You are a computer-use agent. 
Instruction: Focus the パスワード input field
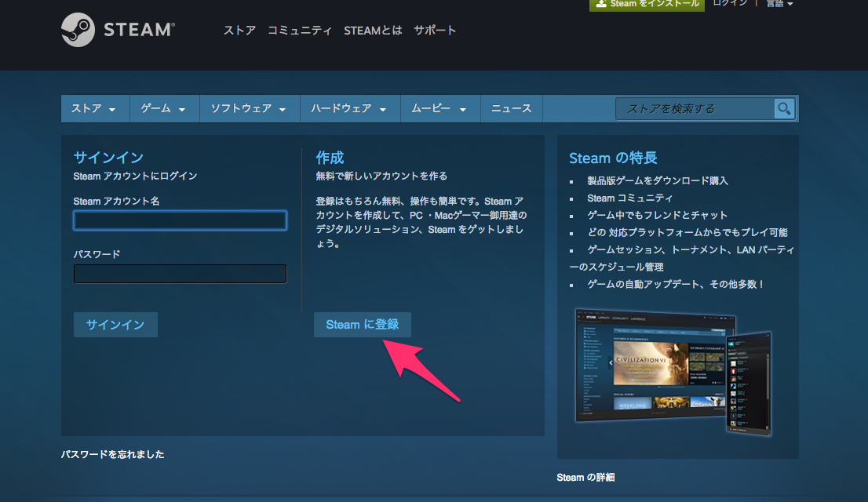180,274
